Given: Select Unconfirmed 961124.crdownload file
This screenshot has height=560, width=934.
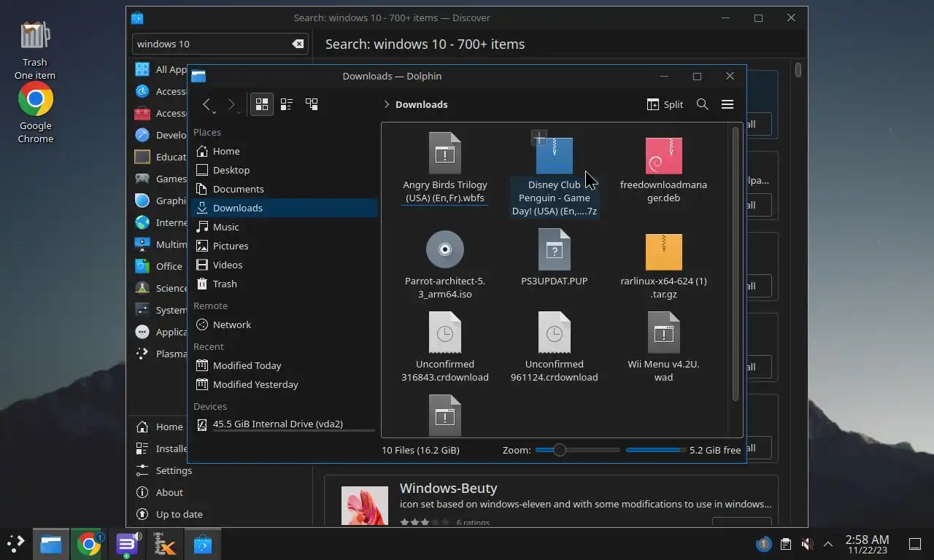Looking at the screenshot, I should (x=555, y=347).
